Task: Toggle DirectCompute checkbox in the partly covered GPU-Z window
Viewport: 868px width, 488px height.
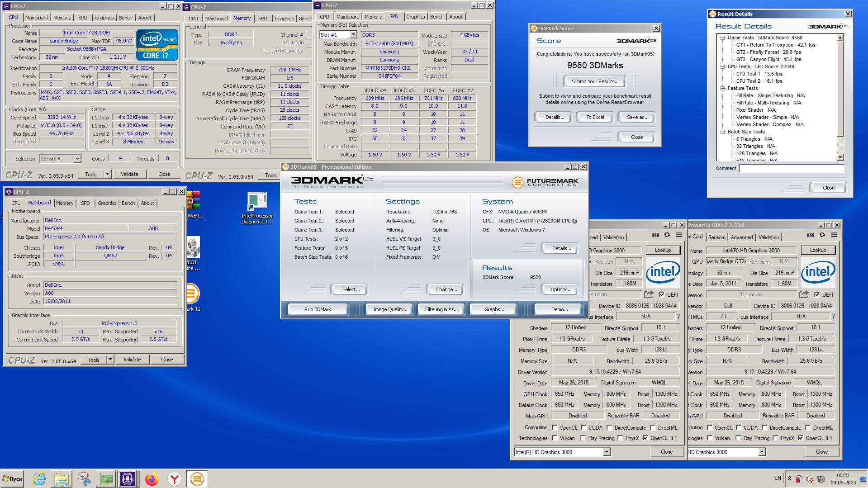Action: 609,427
